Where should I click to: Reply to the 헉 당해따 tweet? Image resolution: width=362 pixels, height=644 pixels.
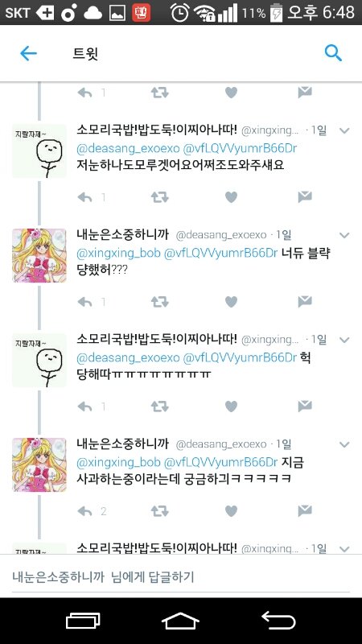point(85,407)
